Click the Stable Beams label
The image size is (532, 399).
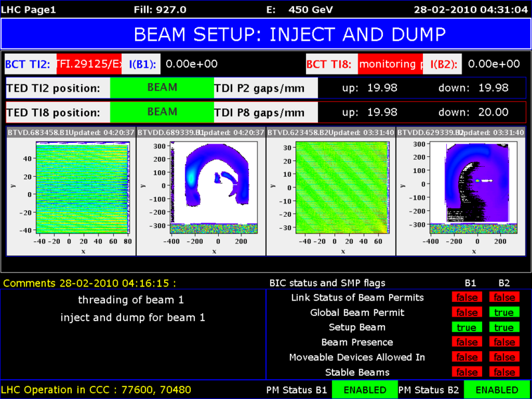point(357,372)
